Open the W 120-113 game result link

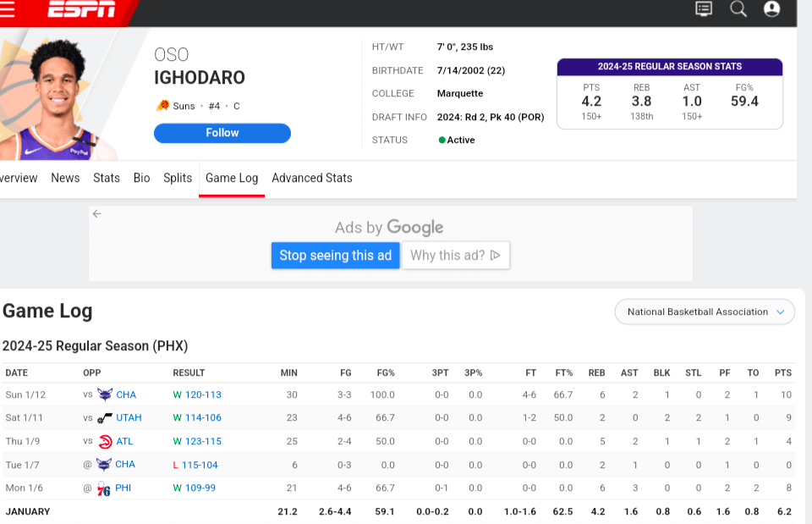tap(197, 394)
